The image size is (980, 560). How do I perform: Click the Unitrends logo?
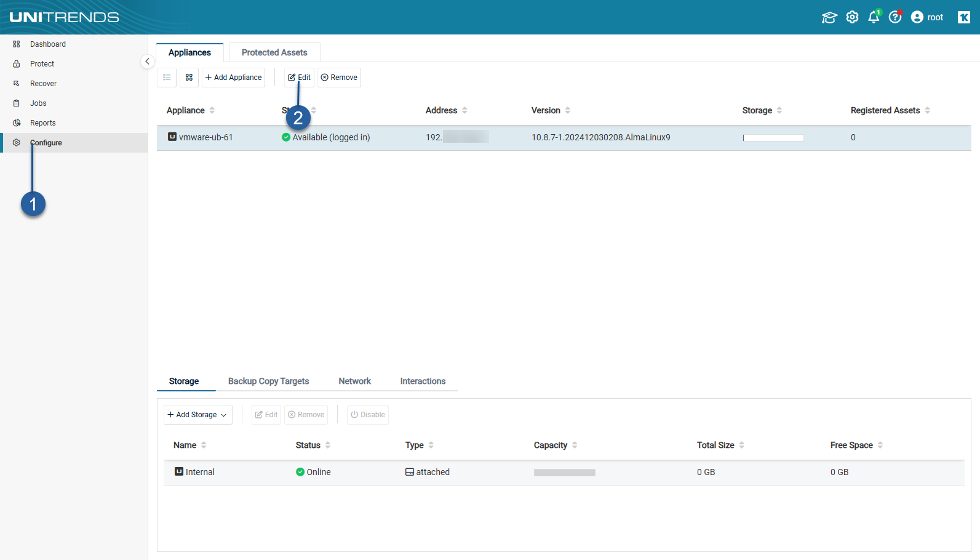tap(65, 17)
